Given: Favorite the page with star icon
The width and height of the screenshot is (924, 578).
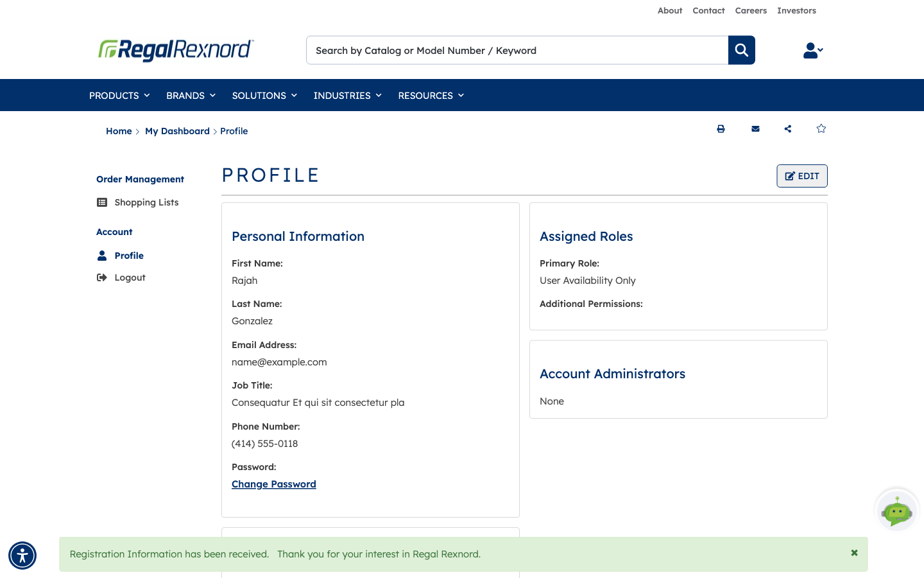Looking at the screenshot, I should [x=821, y=128].
